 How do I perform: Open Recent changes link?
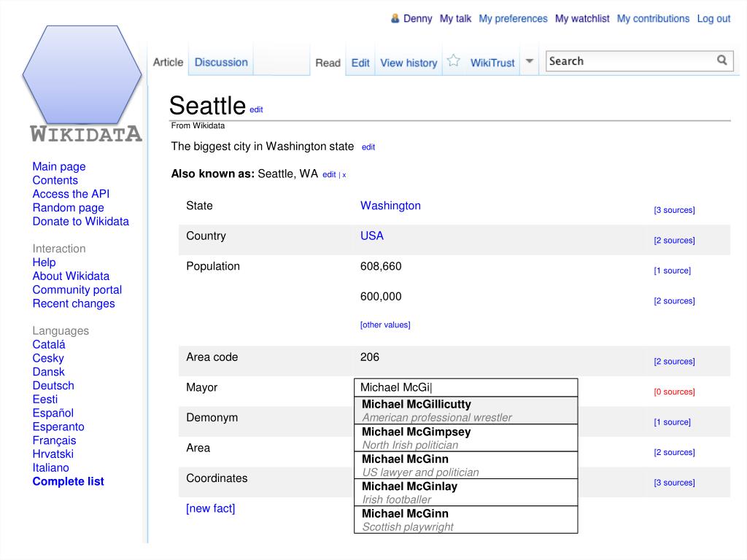pos(74,304)
